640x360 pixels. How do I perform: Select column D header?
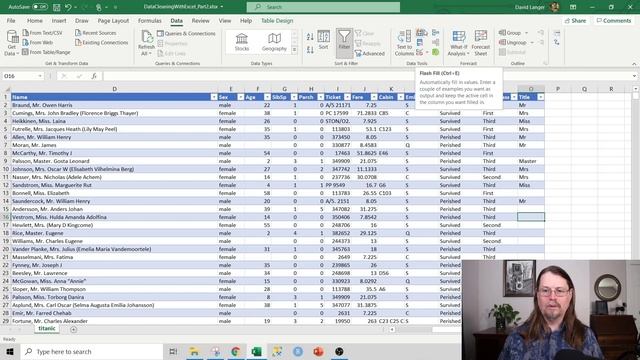coord(114,89)
